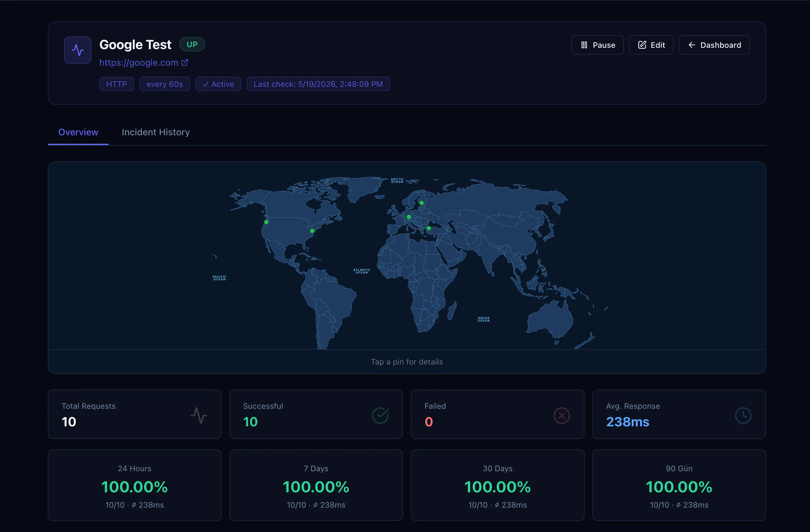The image size is (810, 532).
Task: Click the pause bars icon
Action: pos(584,45)
